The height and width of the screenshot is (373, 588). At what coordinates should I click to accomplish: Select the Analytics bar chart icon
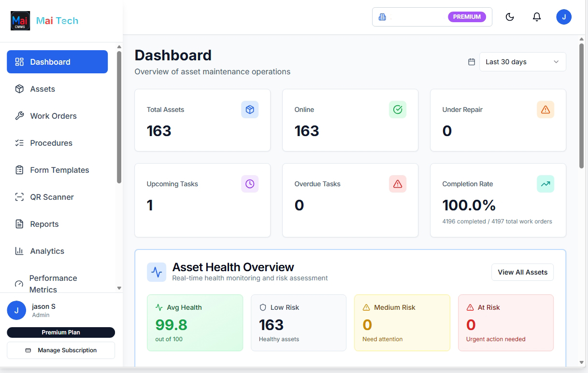[19, 251]
